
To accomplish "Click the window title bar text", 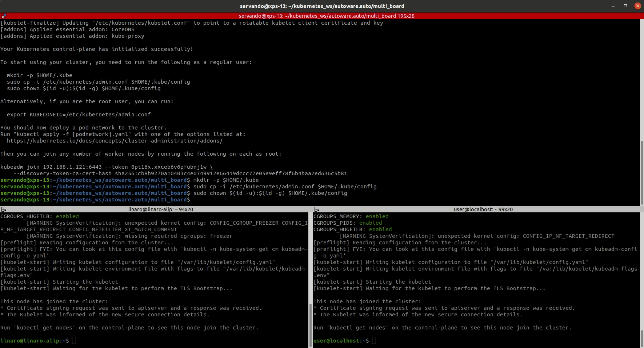I will 322,6.
